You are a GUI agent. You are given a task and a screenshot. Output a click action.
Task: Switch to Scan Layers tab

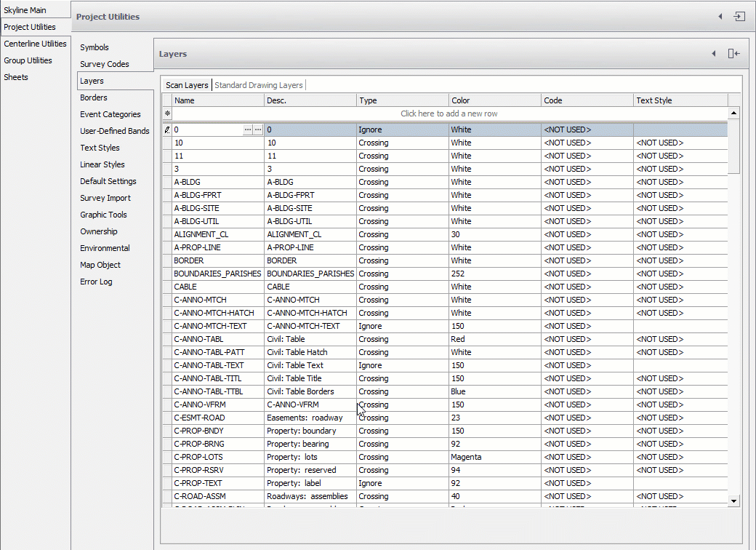187,85
